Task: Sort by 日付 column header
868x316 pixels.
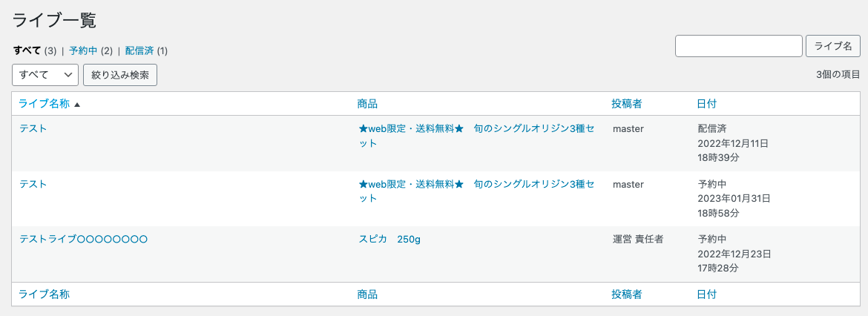Action: tap(706, 104)
